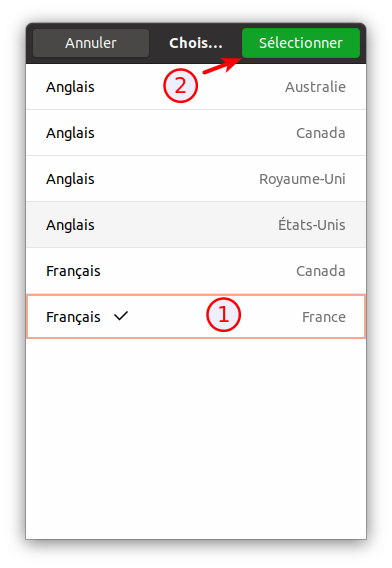Click the red circled number 2 annotation
The height and width of the screenshot is (568, 392).
click(180, 86)
